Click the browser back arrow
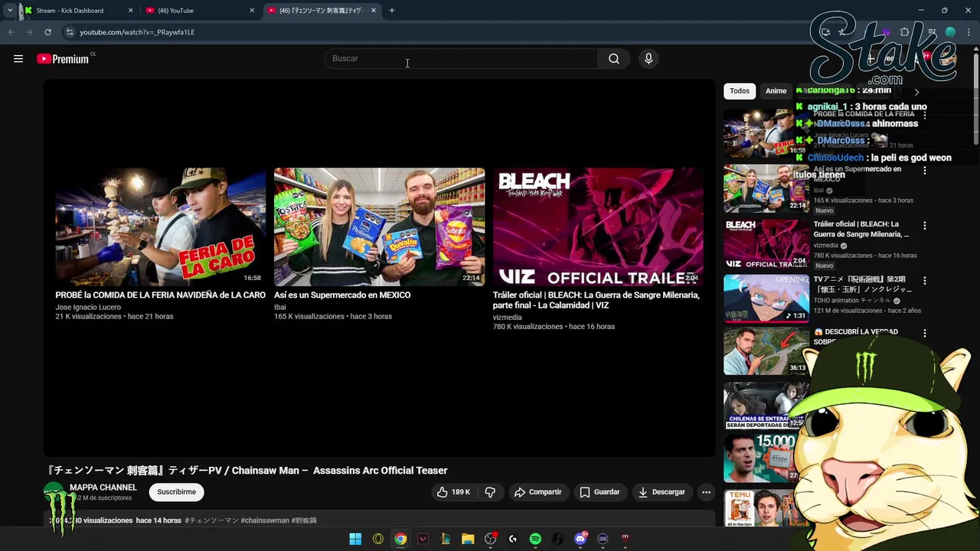 [x=11, y=32]
